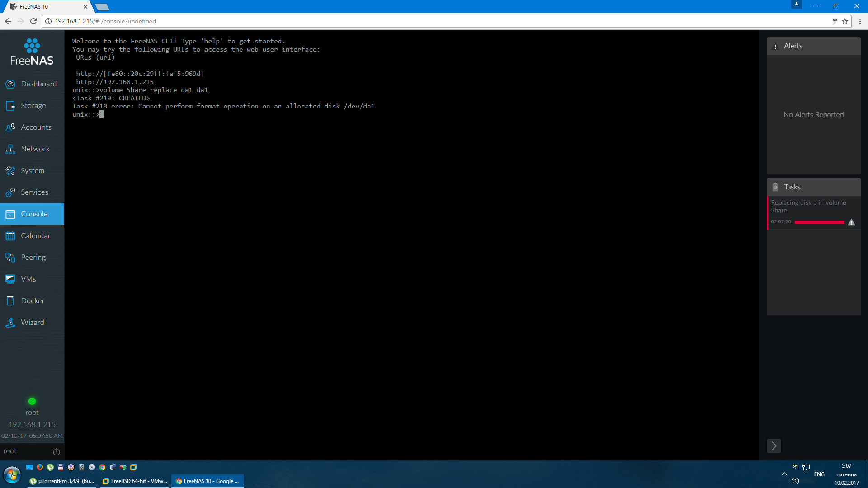Click the 192.168.1.215 host address in the sidebar

tap(32, 425)
